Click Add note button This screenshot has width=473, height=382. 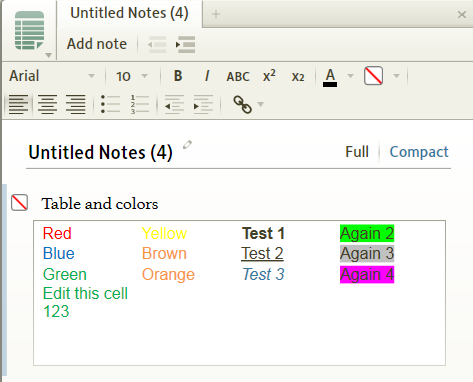97,44
